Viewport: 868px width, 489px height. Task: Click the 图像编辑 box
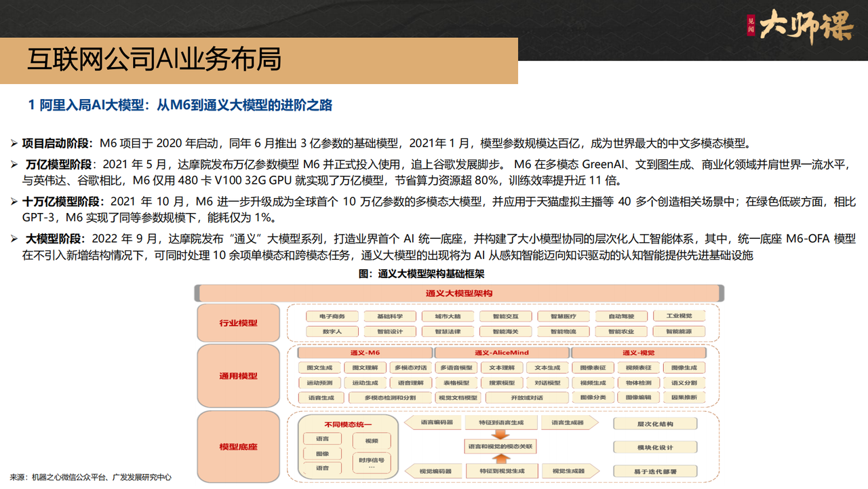tap(638, 397)
